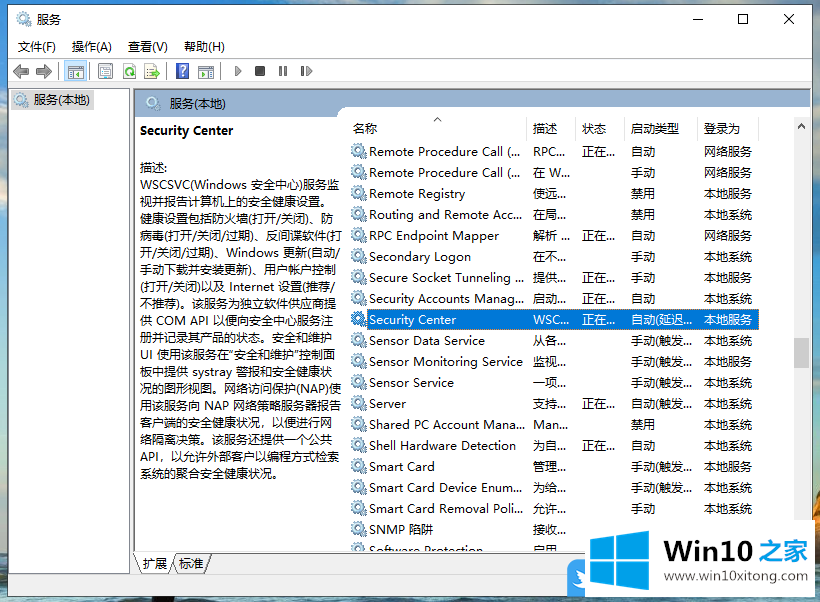
Task: Switch to the 标准 tab
Action: (191, 563)
